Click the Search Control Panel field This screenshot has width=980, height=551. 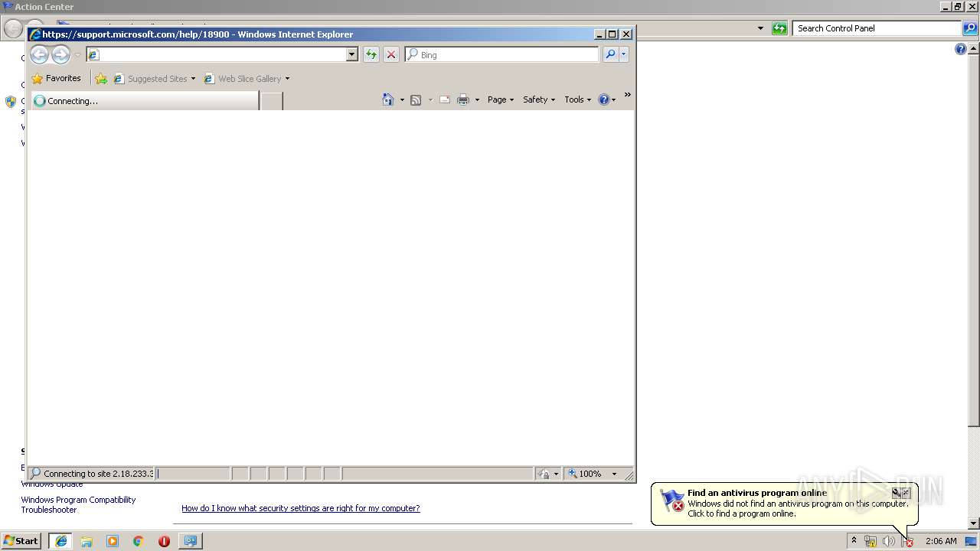click(877, 28)
